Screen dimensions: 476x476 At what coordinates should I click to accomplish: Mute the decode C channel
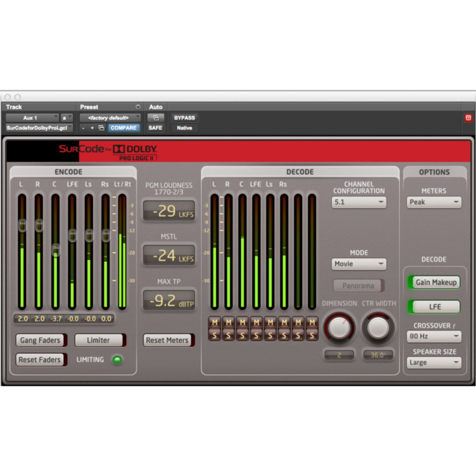click(x=242, y=322)
